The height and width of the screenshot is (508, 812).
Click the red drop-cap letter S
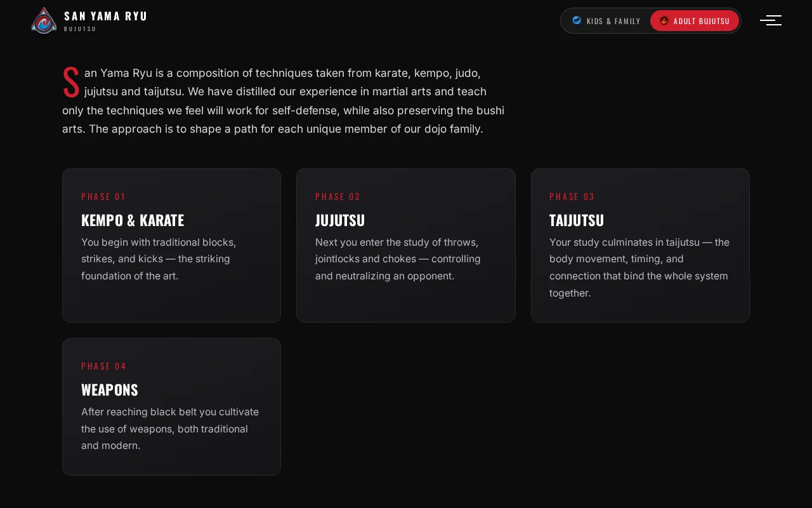[x=71, y=83]
